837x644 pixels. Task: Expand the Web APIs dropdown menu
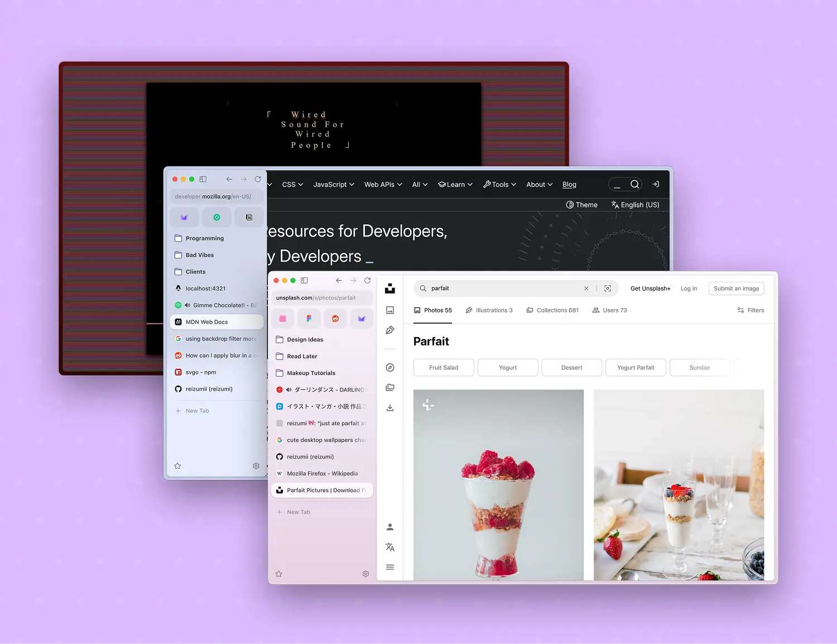383,185
